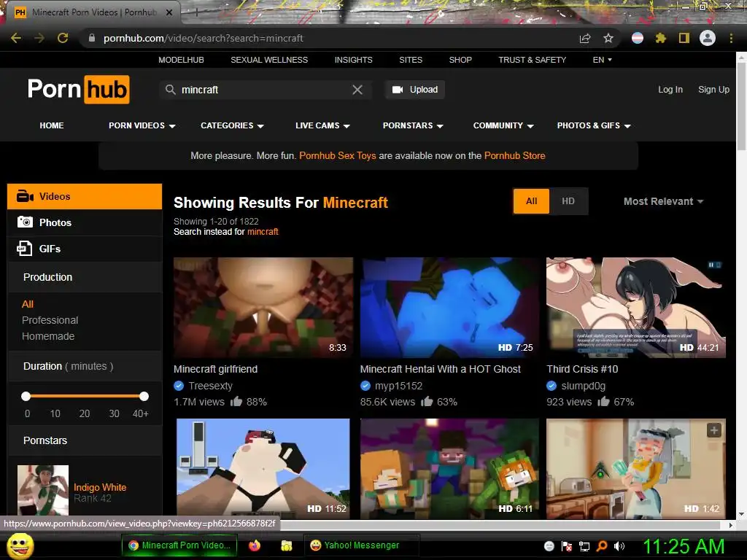Click the verified badge next to myp15152
This screenshot has width=747, height=560.
[x=365, y=386]
